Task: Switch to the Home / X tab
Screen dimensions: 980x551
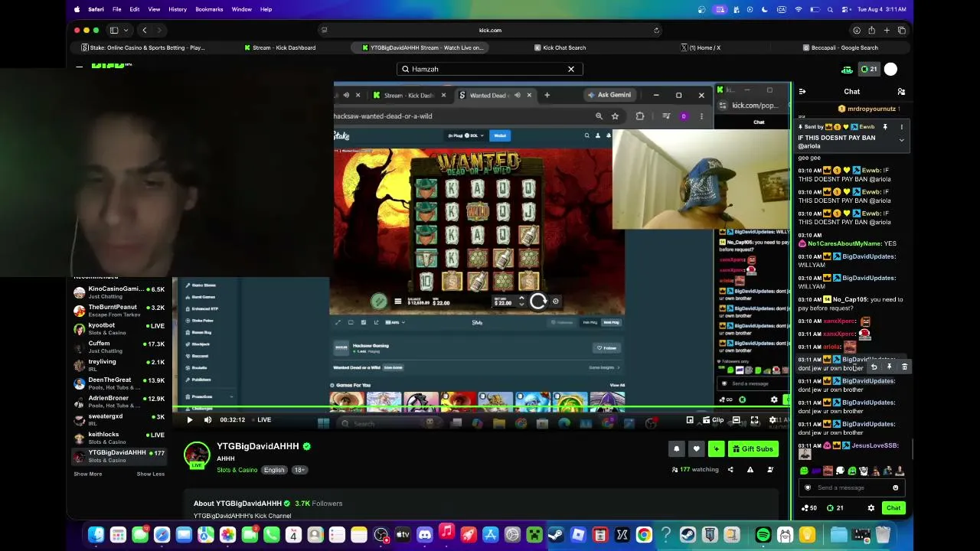Action: pos(701,47)
